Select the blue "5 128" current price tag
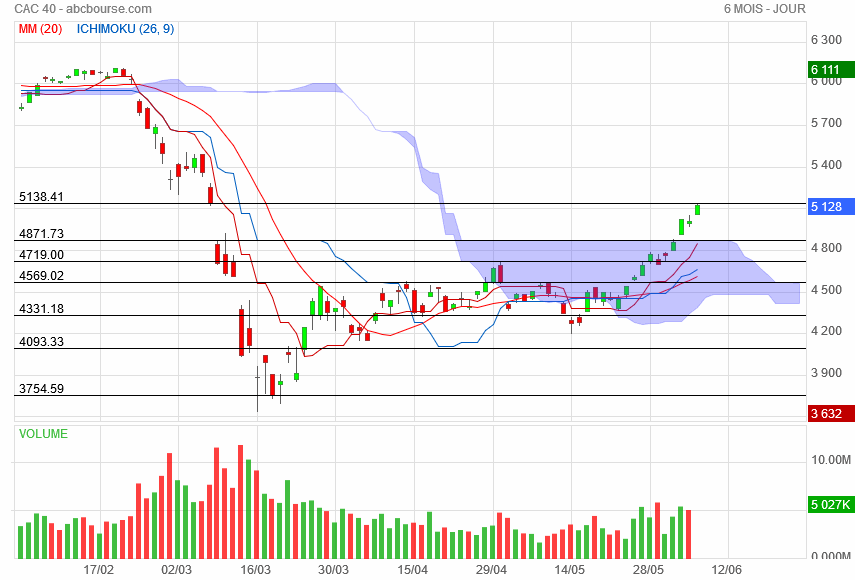 831,207
